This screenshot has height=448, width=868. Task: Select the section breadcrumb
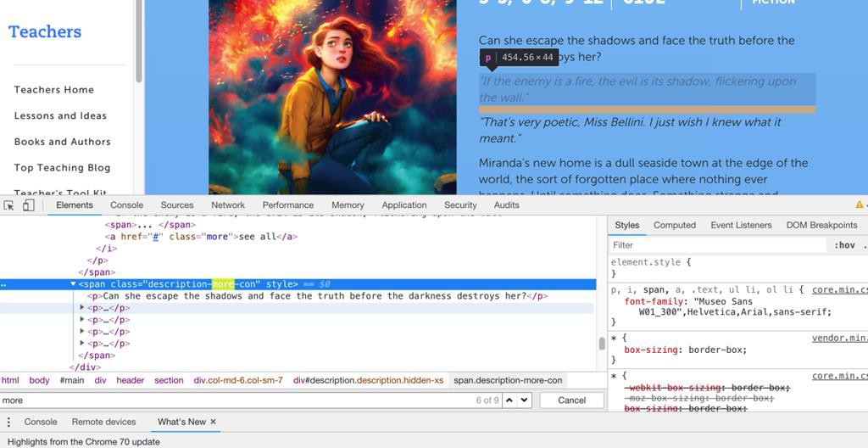pos(169,380)
